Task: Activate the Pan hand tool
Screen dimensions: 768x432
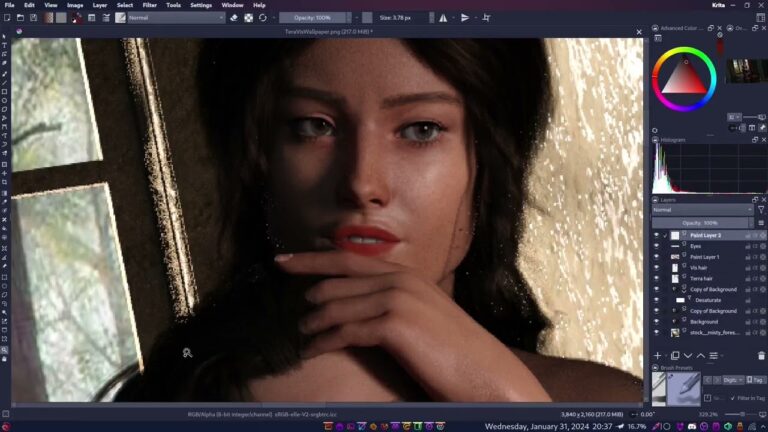Action: tap(4, 359)
